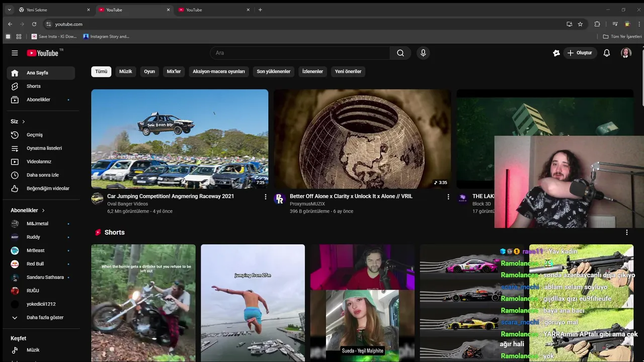644x362 pixels.
Task: Open the account avatar menu
Action: (626, 53)
